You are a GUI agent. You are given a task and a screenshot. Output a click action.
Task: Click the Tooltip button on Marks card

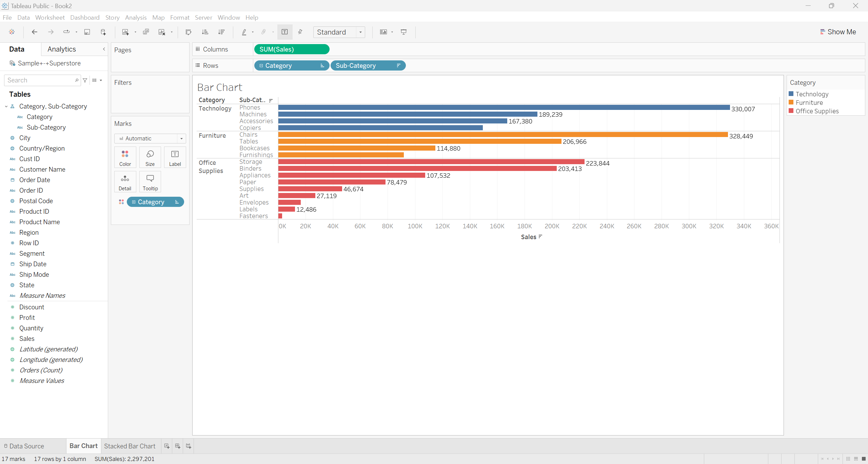click(x=150, y=182)
